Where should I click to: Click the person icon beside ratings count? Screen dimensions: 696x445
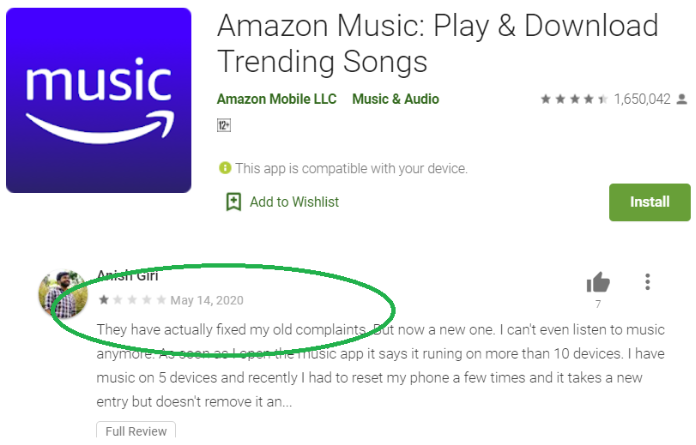click(x=682, y=100)
